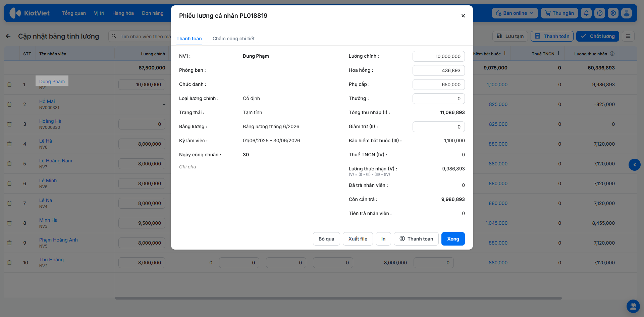Screen dimensions: 644x317
Task: Open the hamburger menu next to Chốt lương
Action: point(628,36)
